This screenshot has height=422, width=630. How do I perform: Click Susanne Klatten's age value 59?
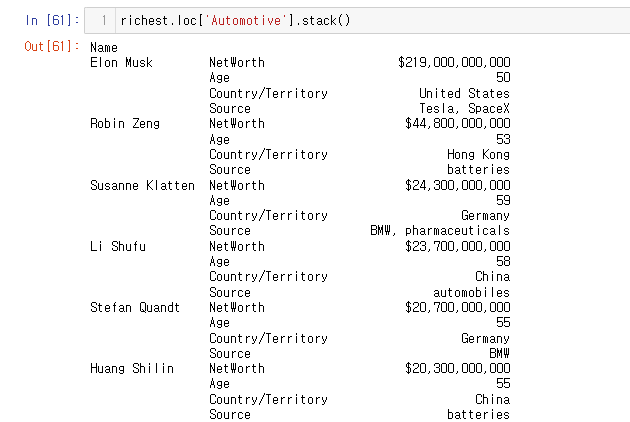pos(503,200)
